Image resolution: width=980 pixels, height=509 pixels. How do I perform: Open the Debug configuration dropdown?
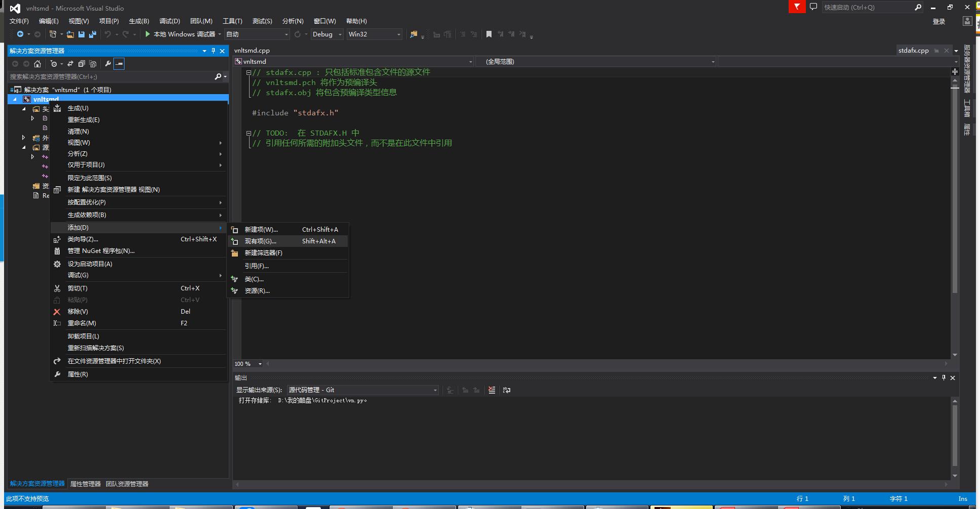pos(327,34)
